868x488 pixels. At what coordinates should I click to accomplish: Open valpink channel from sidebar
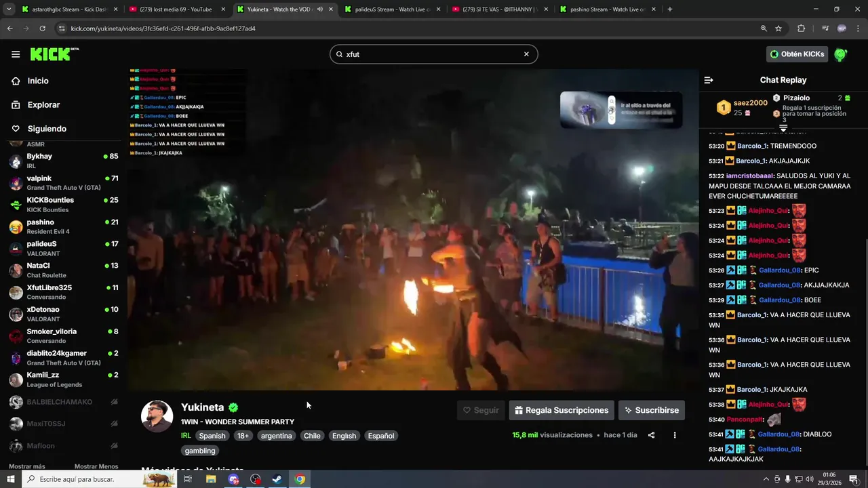(63, 183)
